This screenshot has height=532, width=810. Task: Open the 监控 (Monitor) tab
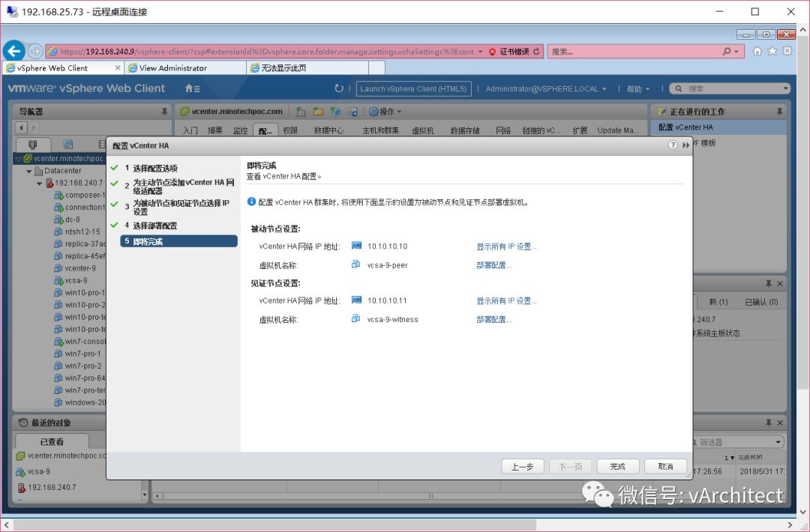click(240, 130)
